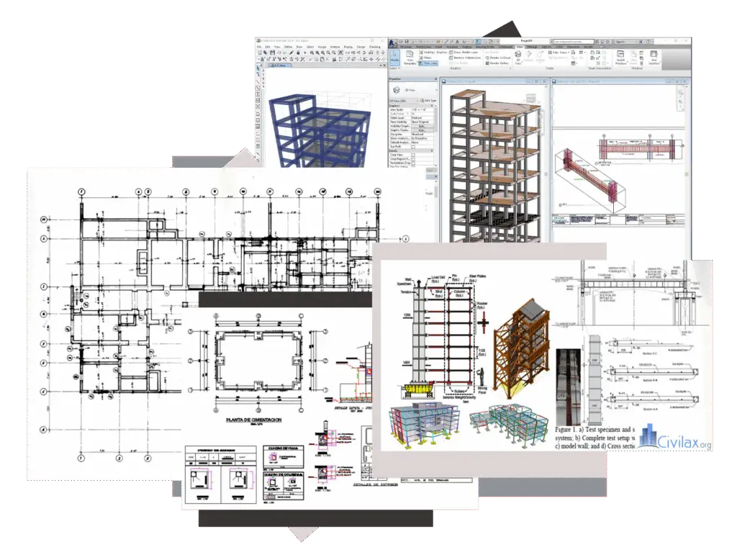The height and width of the screenshot is (560, 737).
Task: Click Save in Revit quick access toolbar
Action: point(407,41)
